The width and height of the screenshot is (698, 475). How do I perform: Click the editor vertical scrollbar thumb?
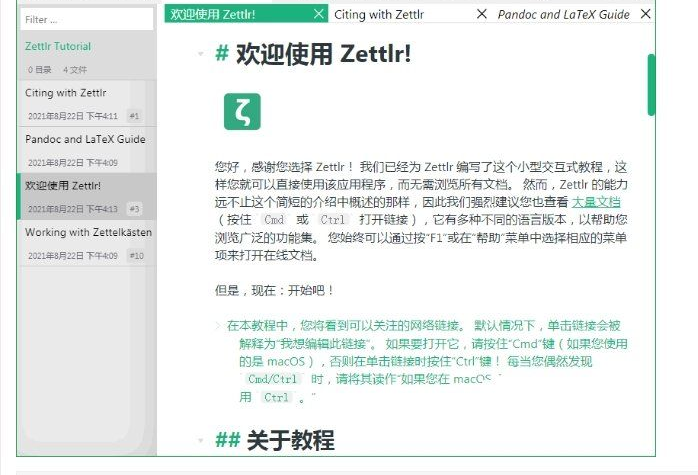tap(651, 85)
